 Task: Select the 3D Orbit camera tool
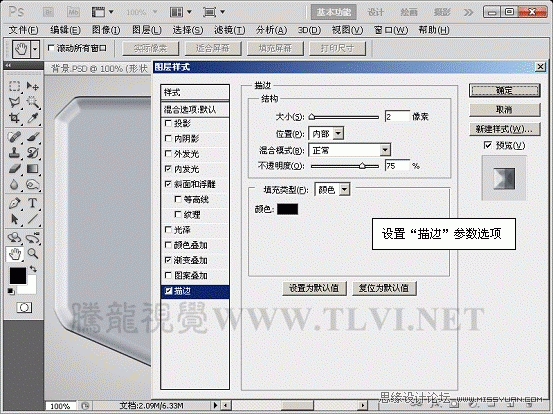pos(33,238)
